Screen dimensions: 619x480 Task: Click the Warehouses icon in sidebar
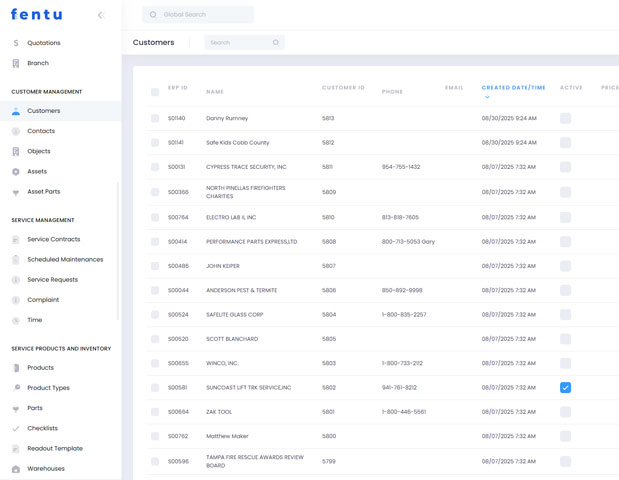coord(16,469)
